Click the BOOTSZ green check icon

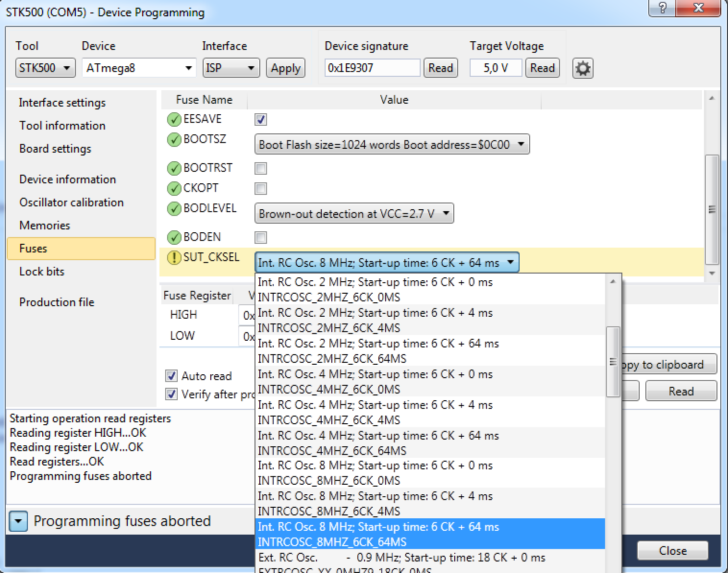[174, 140]
